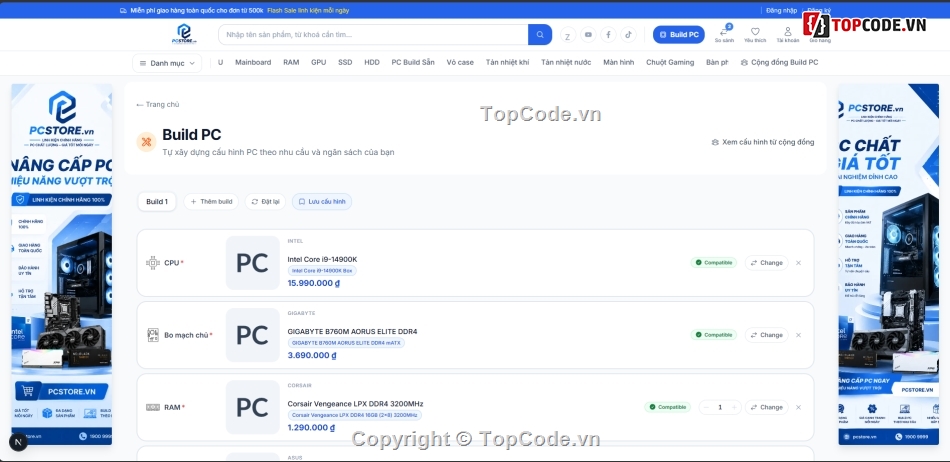Click the CPU product PC thumbnail

pyautogui.click(x=253, y=263)
